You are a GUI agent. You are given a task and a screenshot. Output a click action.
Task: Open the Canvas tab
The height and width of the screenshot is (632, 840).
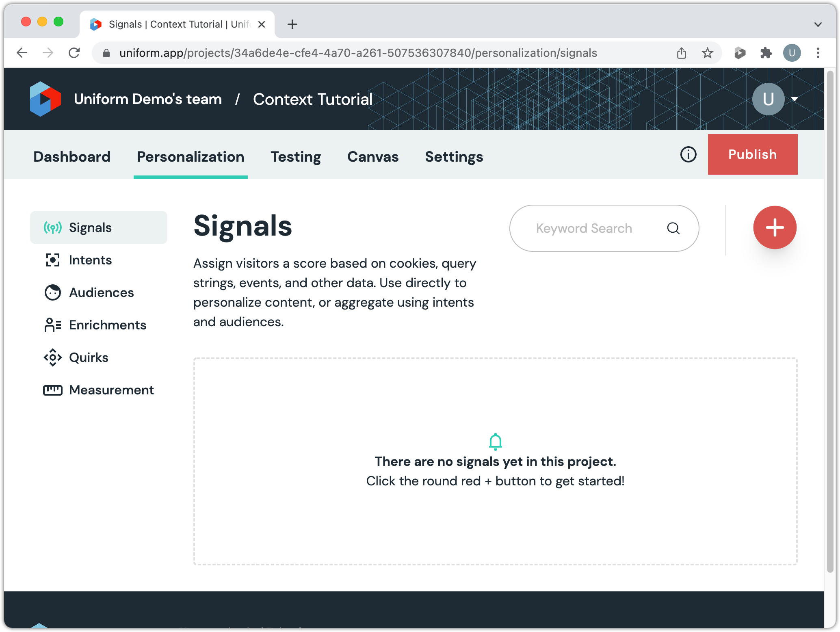coord(373,157)
